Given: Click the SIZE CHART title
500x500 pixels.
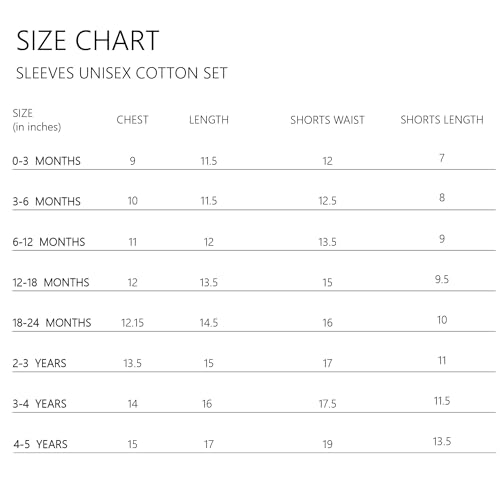Looking at the screenshot, I should tap(88, 40).
